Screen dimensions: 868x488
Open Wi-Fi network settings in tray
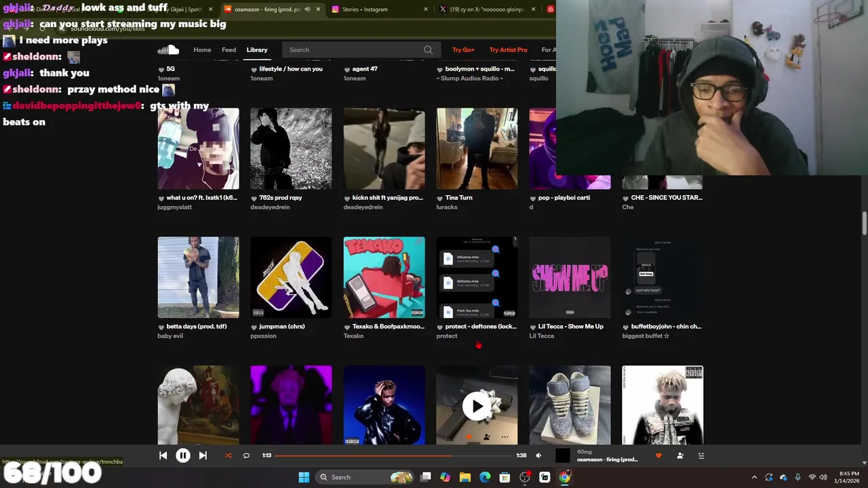pyautogui.click(x=812, y=477)
